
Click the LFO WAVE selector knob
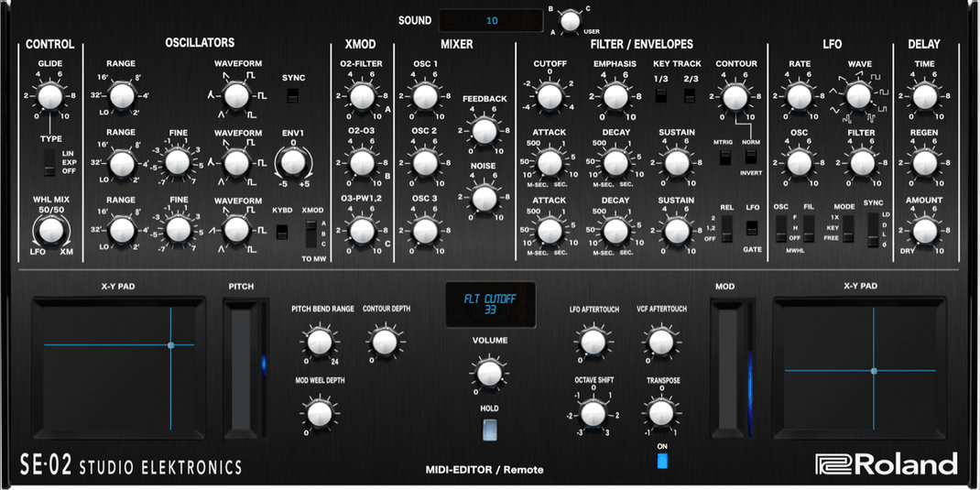858,97
